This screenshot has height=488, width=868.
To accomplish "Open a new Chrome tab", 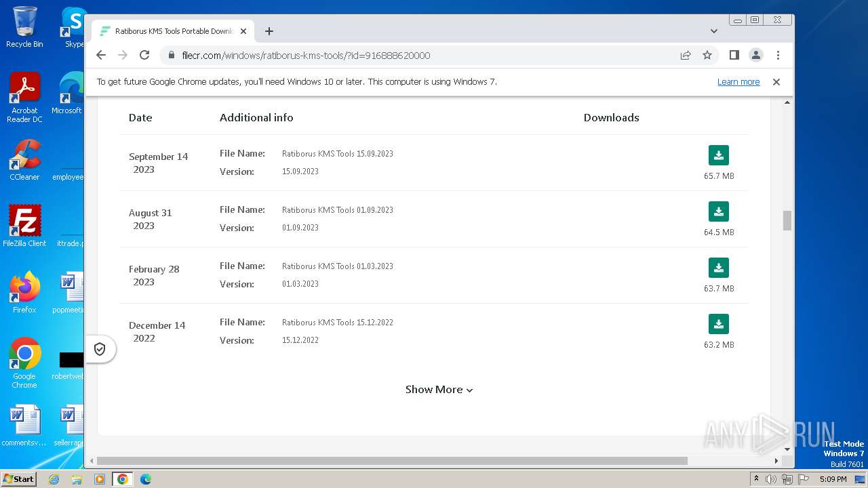I will (x=269, y=31).
